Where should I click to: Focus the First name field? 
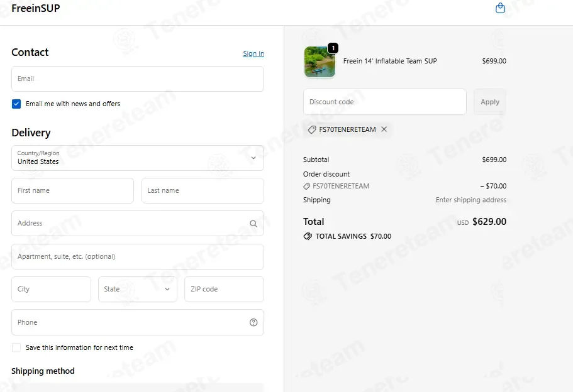pos(73,190)
